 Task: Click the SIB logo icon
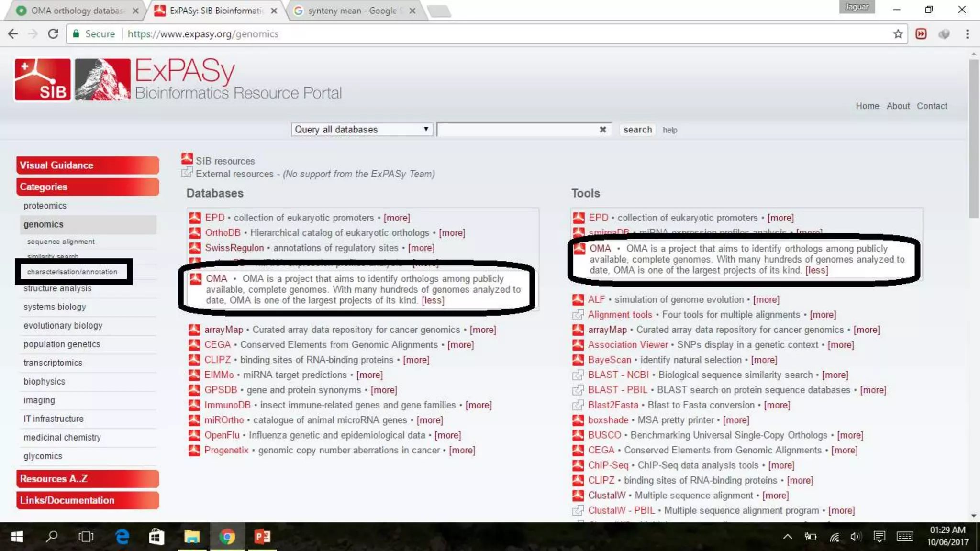coord(43,79)
